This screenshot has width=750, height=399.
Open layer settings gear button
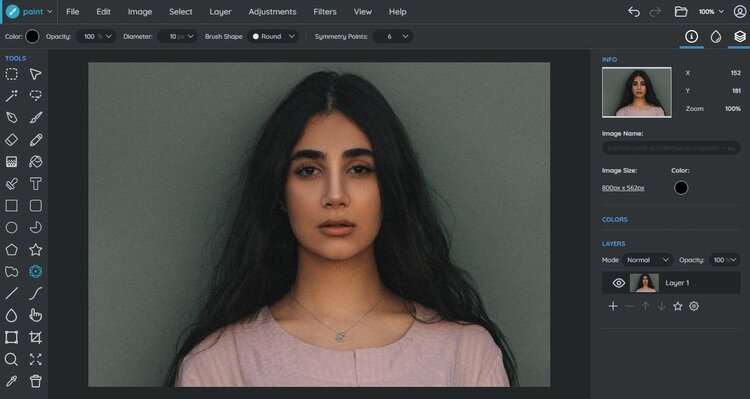click(694, 306)
